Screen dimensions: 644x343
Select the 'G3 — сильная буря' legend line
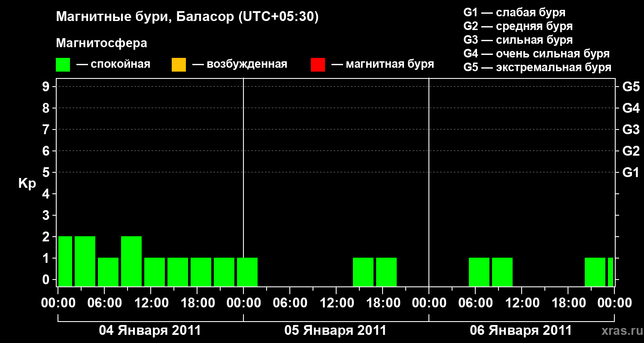click(518, 40)
